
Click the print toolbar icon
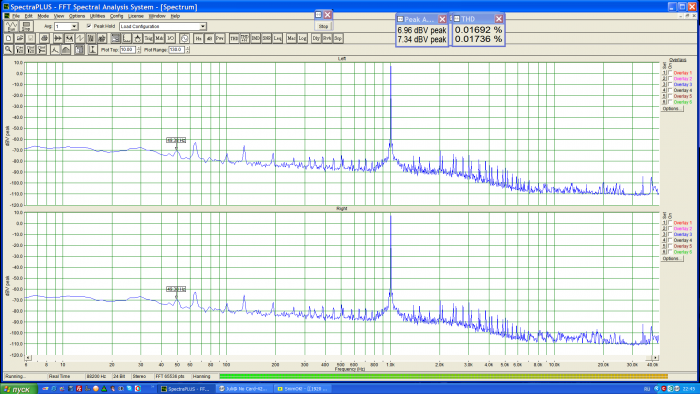coord(44,38)
